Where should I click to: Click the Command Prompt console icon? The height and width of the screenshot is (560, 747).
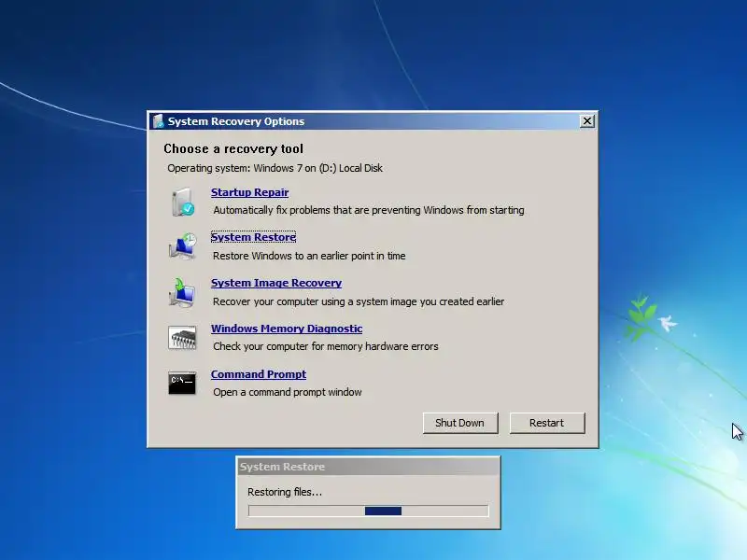pyautogui.click(x=182, y=383)
